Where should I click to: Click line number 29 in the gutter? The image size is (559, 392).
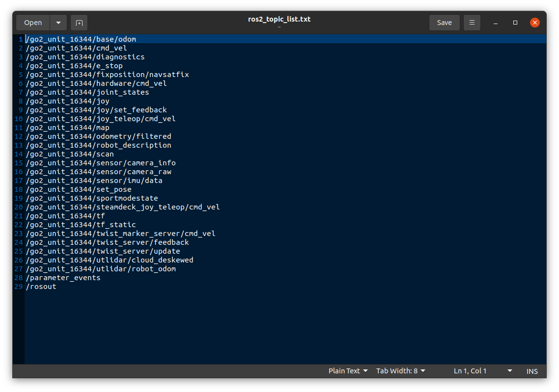click(x=19, y=287)
